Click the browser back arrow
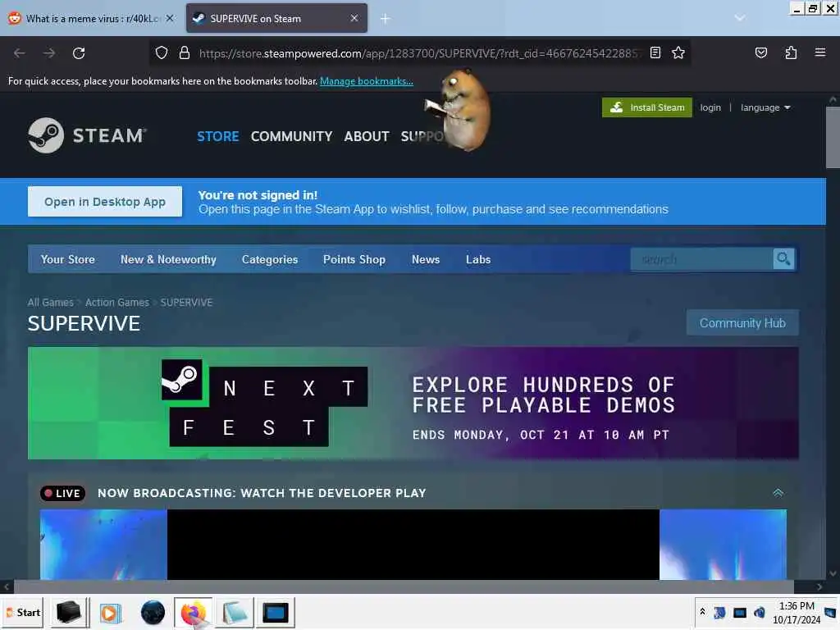Viewport: 840px width, 630px height. [x=20, y=53]
